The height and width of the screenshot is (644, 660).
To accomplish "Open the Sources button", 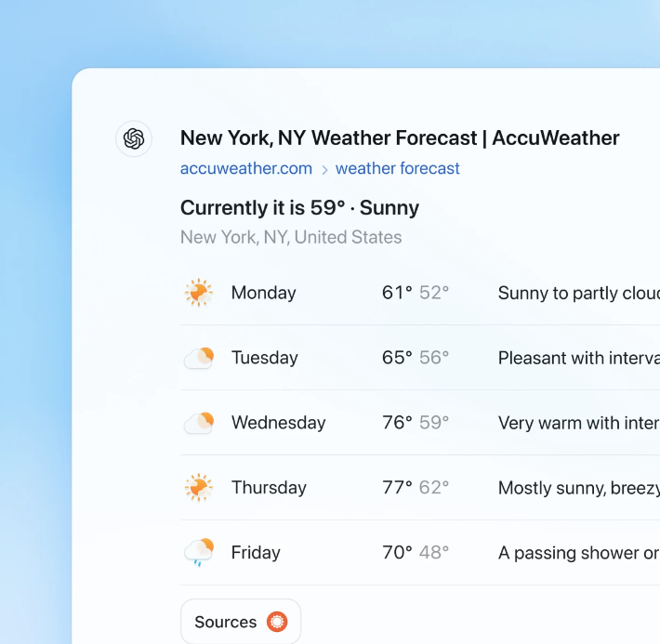I will (240, 622).
